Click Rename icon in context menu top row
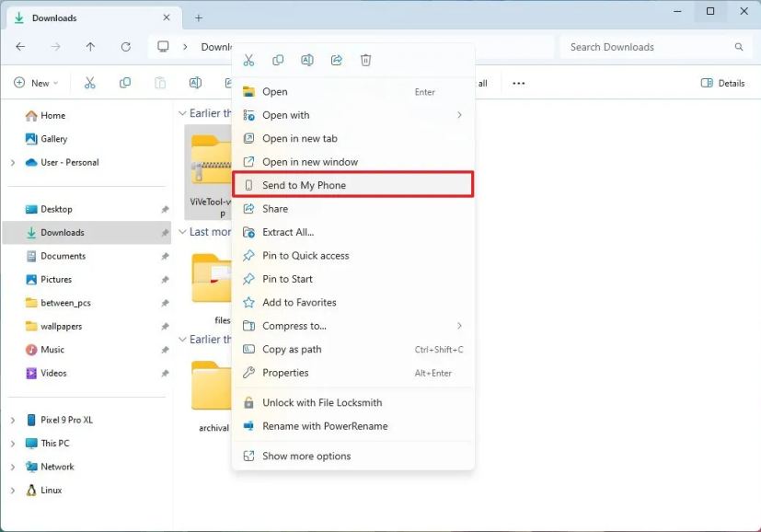The height and width of the screenshot is (532, 761). coord(307,60)
